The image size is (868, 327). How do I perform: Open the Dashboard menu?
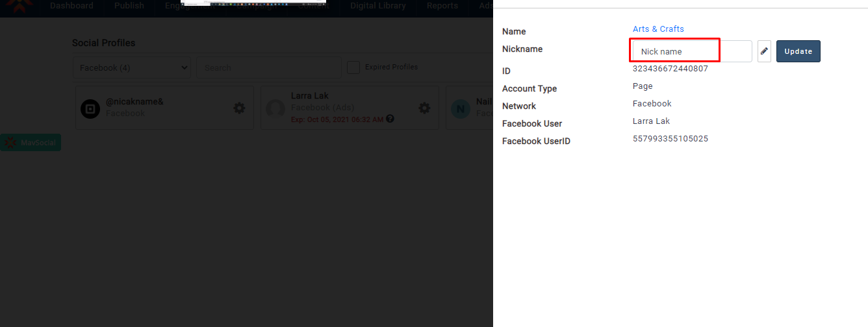tap(71, 6)
